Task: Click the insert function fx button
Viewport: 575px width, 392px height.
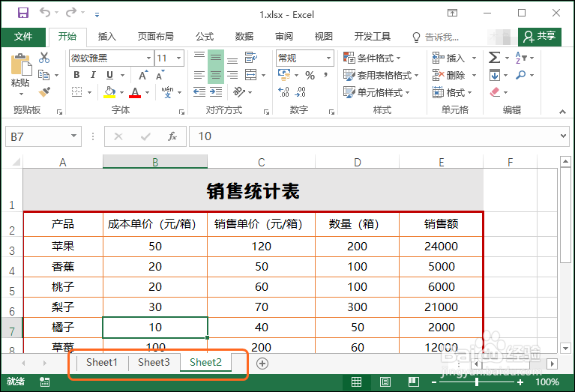Action: tap(172, 136)
